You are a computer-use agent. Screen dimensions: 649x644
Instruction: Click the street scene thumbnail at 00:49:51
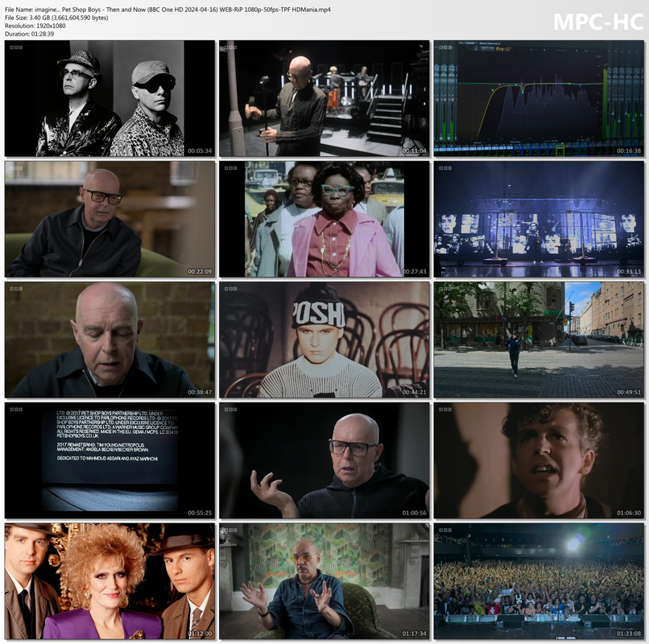[539, 340]
